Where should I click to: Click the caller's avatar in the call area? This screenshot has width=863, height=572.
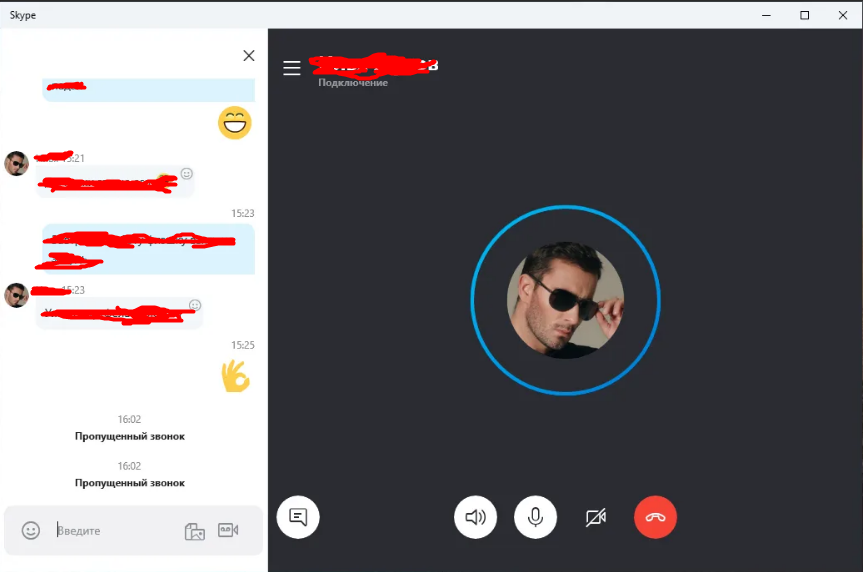pyautogui.click(x=565, y=300)
